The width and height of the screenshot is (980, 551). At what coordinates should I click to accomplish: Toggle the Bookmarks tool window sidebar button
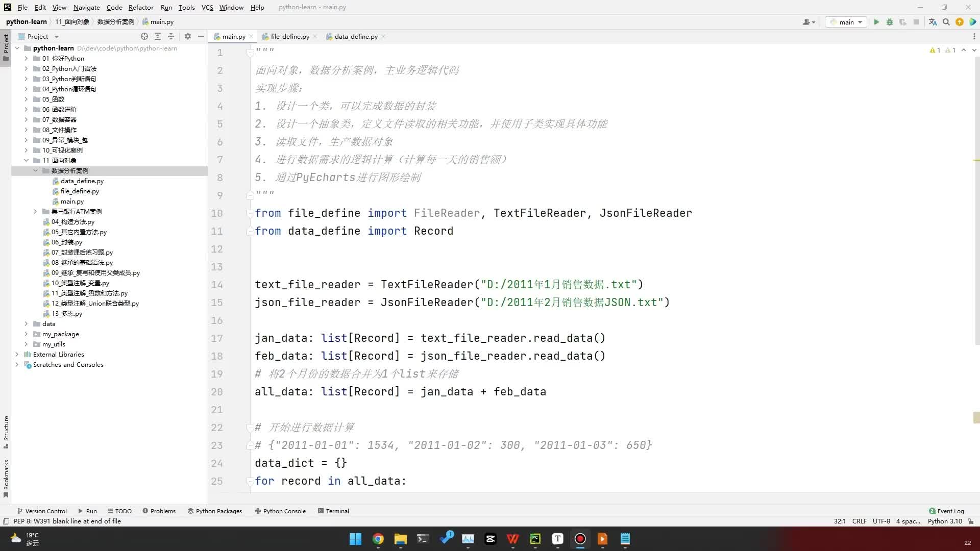(x=6, y=478)
